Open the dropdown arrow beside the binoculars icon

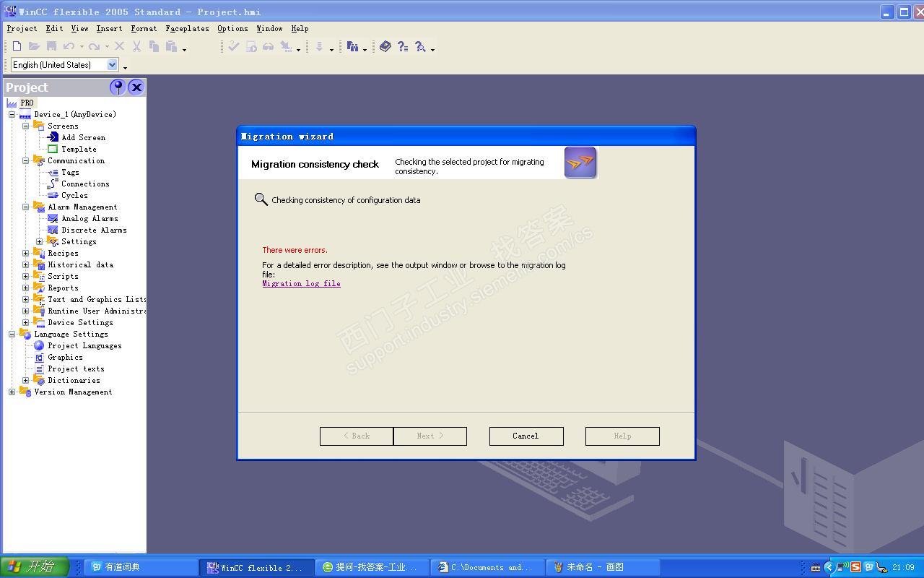365,49
